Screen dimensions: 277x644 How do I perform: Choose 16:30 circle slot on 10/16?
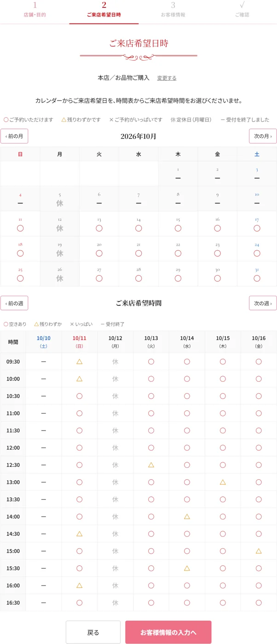click(259, 603)
